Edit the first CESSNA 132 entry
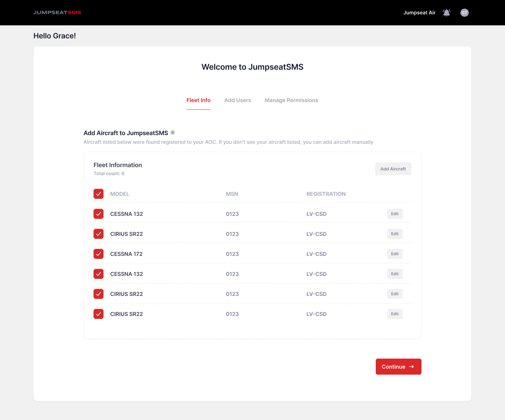Screen dimensions: 505x420 point(395,214)
